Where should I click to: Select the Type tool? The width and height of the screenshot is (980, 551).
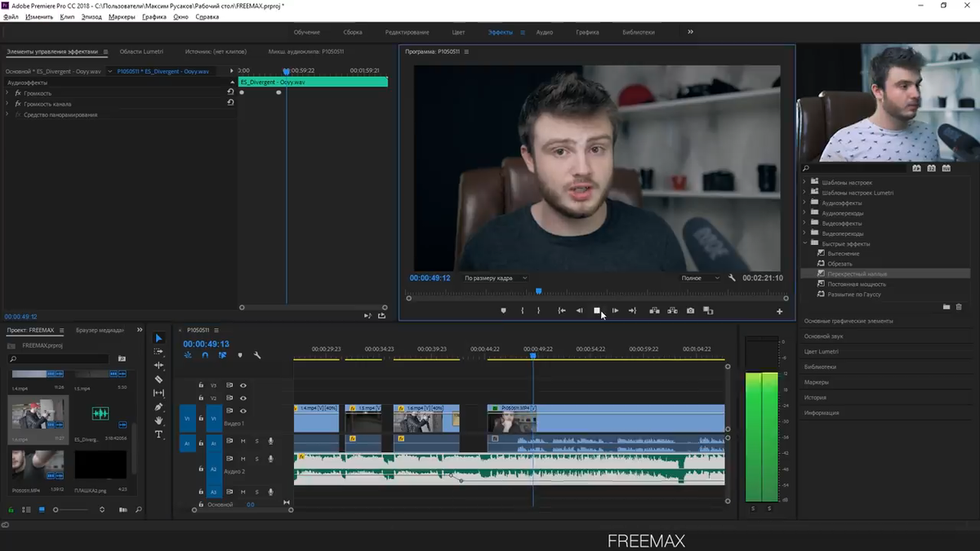[x=158, y=434]
